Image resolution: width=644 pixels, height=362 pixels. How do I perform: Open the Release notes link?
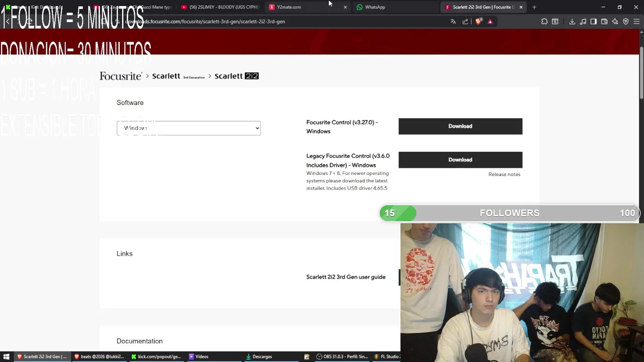(x=504, y=174)
